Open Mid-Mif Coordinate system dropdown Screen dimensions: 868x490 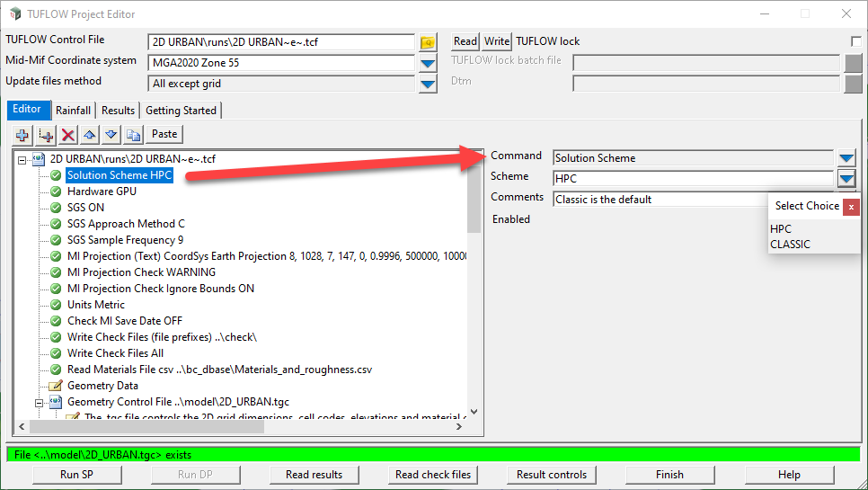tap(428, 63)
